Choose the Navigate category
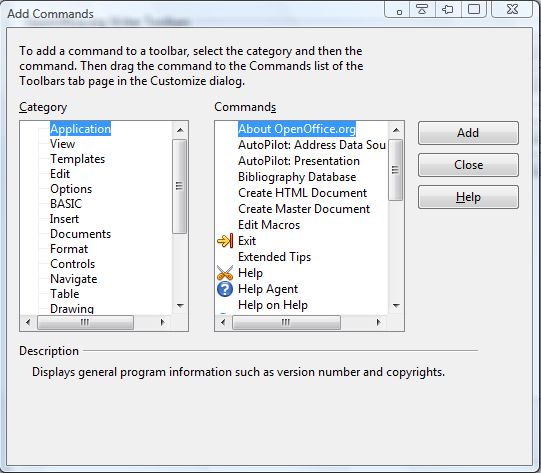541x473 pixels. [73, 279]
